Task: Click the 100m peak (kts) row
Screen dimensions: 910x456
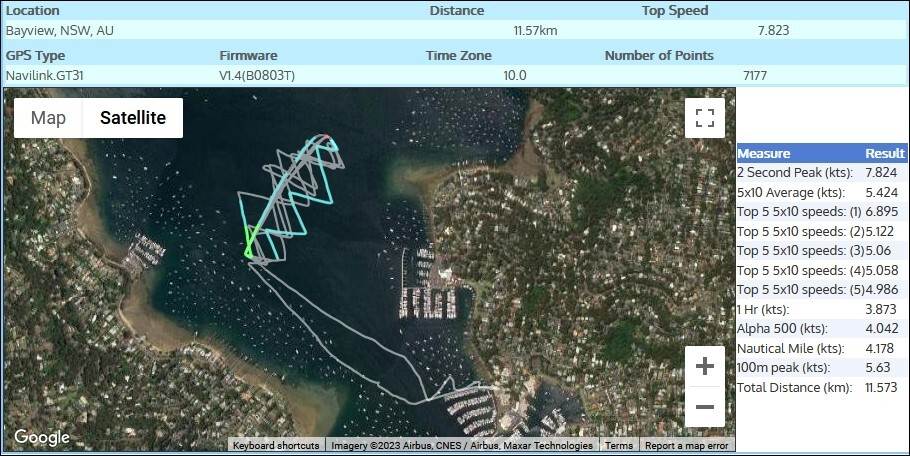Action: pos(821,367)
